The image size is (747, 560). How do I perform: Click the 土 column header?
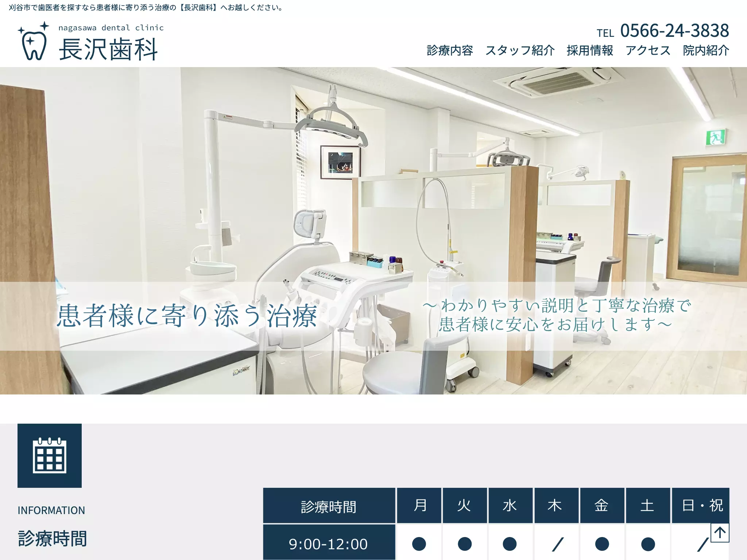coord(648,506)
